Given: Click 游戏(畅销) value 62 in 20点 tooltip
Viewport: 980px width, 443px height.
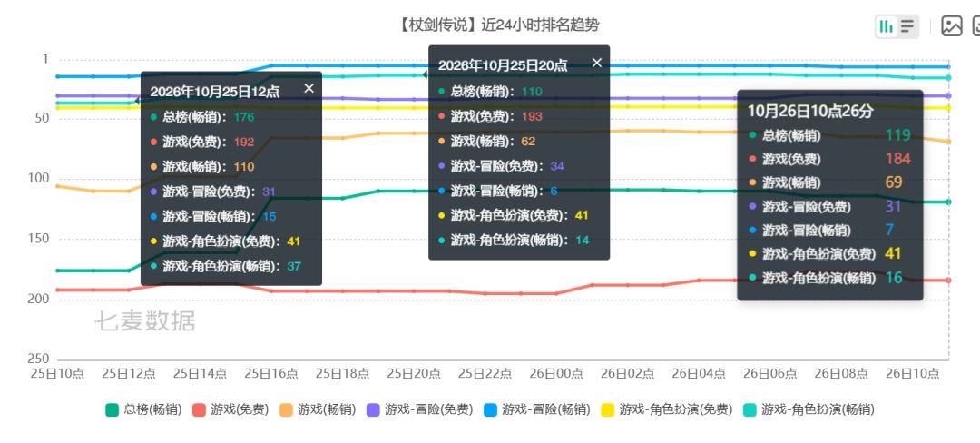Looking at the screenshot, I should click(x=529, y=142).
